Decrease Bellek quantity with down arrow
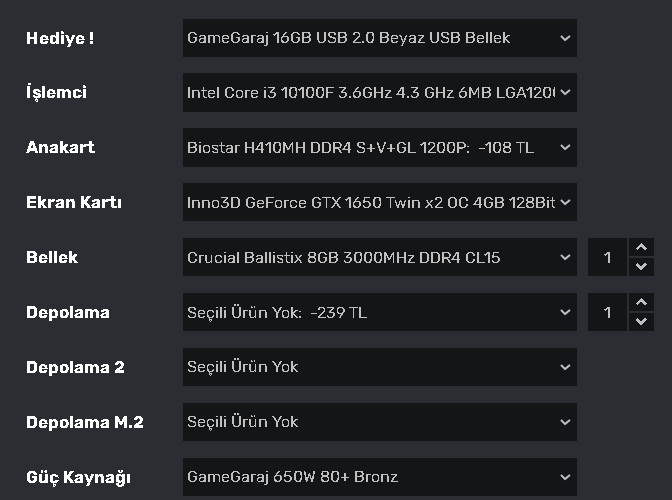This screenshot has height=500, width=672. pos(641,267)
